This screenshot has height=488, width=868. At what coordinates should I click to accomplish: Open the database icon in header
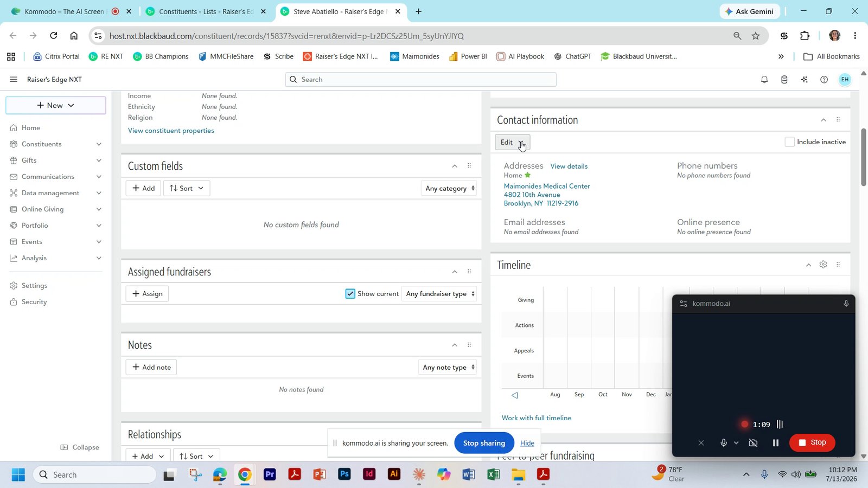[784, 80]
